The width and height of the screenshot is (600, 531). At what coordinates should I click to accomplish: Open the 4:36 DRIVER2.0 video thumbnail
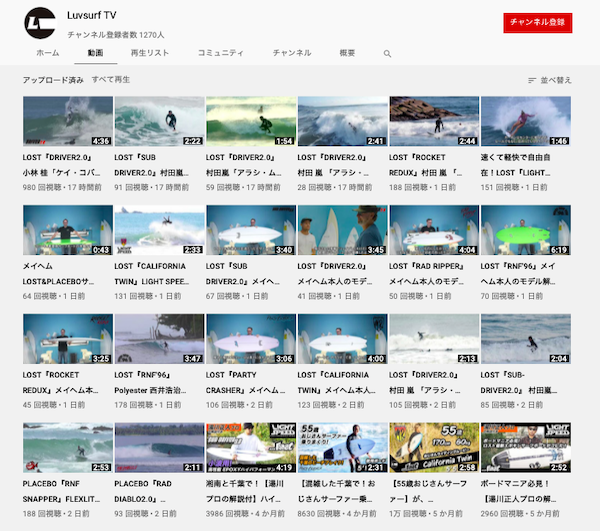point(68,121)
